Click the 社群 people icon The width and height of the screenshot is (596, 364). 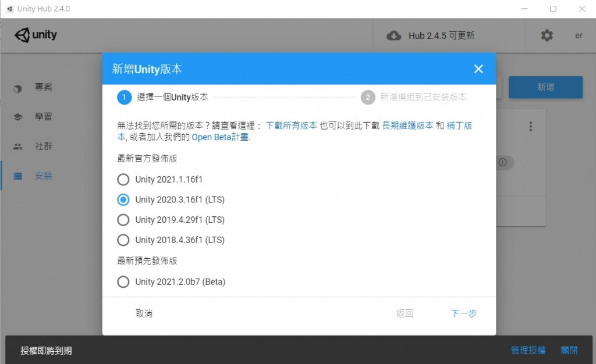[x=17, y=147]
